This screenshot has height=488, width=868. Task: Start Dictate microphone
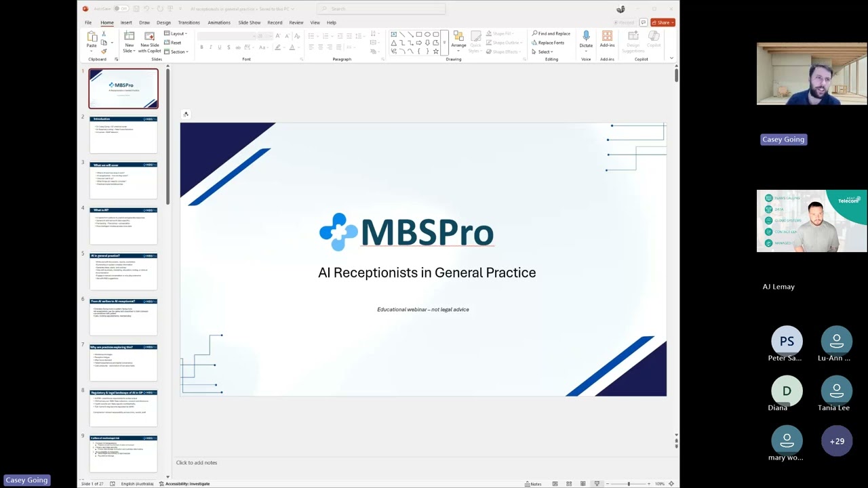tap(586, 40)
